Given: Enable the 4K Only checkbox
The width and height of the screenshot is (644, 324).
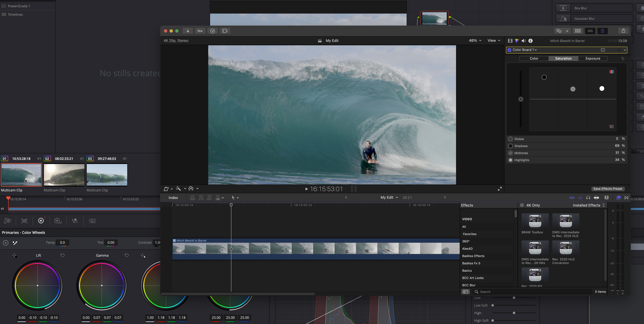Looking at the screenshot, I should [522, 205].
